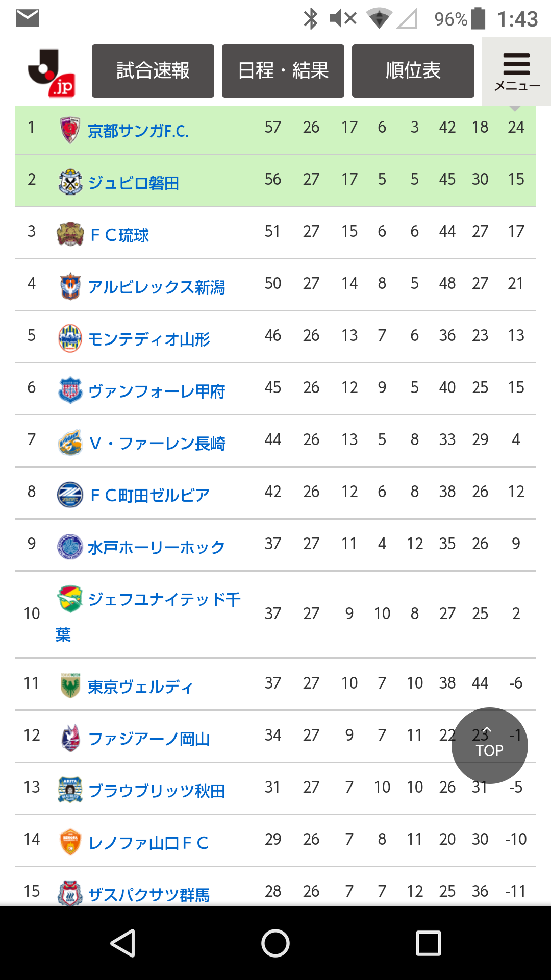Open ヴァンフォーレ甲府 team link
Image resolution: width=551 pixels, height=980 pixels.
click(157, 391)
